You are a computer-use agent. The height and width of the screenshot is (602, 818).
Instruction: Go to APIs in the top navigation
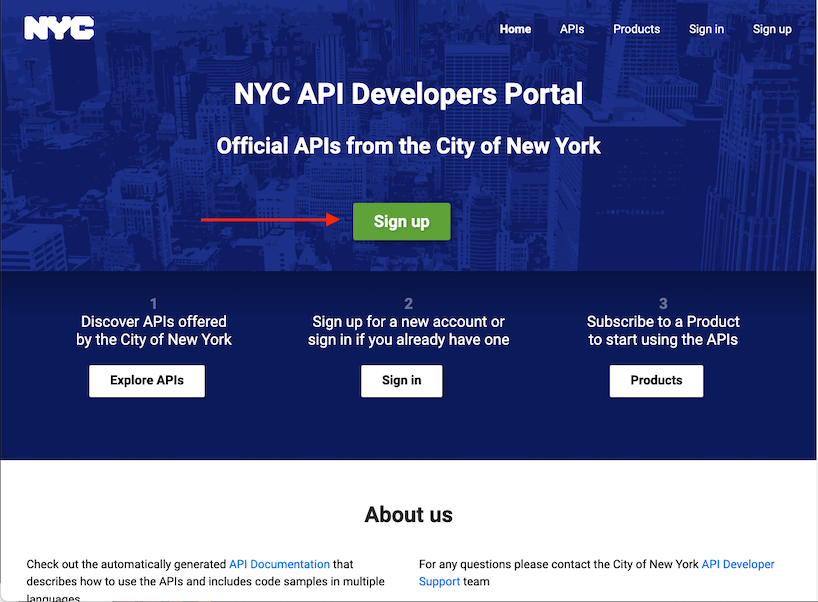[x=572, y=29]
